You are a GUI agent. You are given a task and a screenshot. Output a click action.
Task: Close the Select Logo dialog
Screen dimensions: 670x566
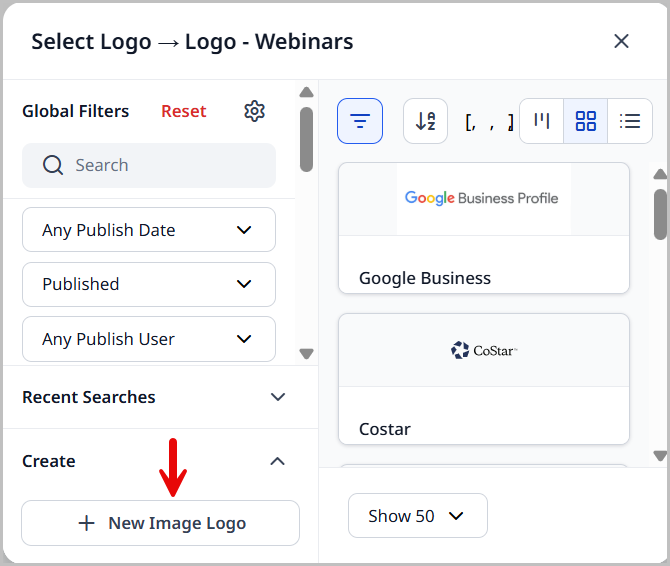tap(621, 41)
